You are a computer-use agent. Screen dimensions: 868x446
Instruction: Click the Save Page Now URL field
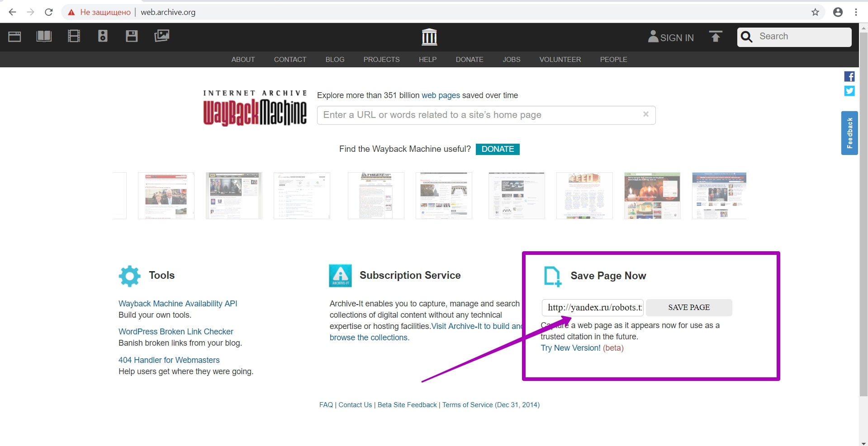[593, 307]
